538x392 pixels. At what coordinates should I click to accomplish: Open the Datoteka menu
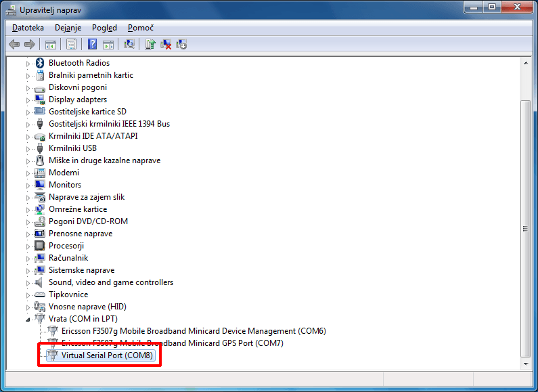coord(28,28)
